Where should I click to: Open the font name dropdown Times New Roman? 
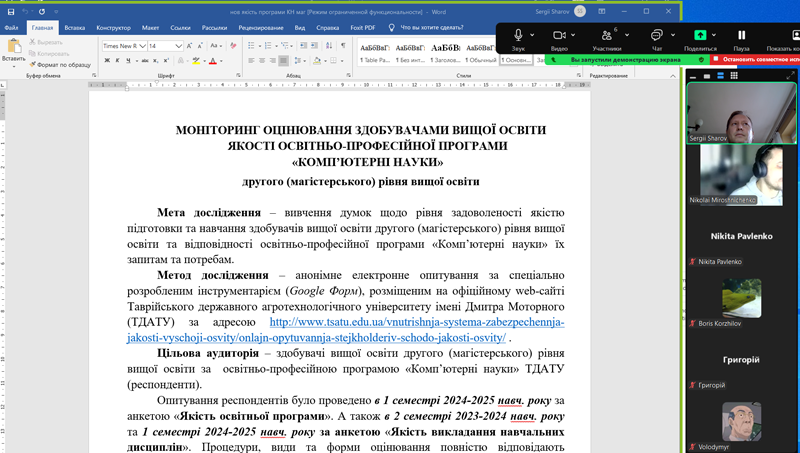click(x=123, y=46)
